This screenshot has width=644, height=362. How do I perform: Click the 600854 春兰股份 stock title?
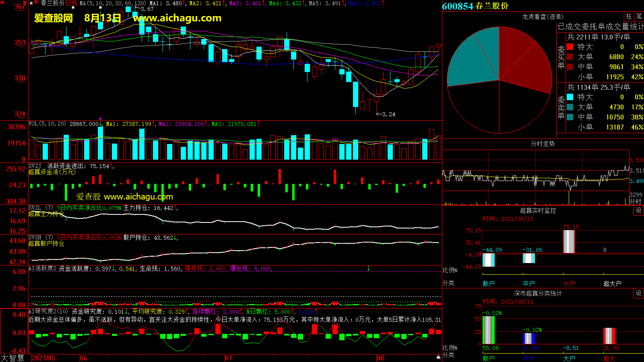coord(475,6)
